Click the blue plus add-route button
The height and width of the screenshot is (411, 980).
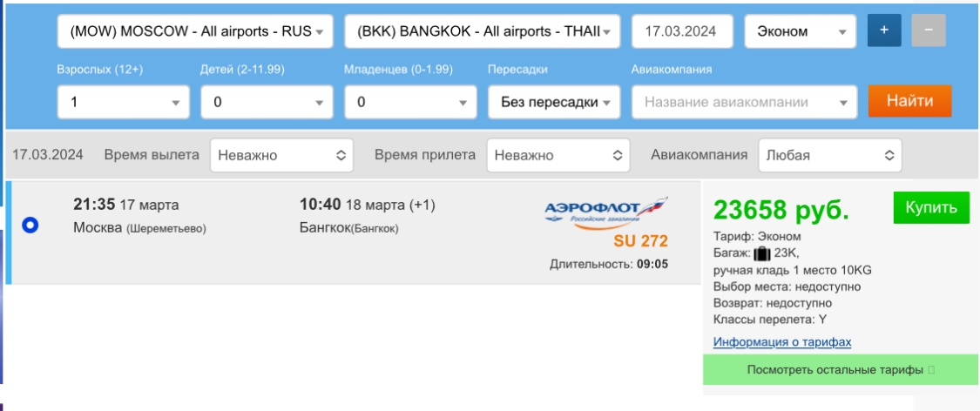[884, 31]
